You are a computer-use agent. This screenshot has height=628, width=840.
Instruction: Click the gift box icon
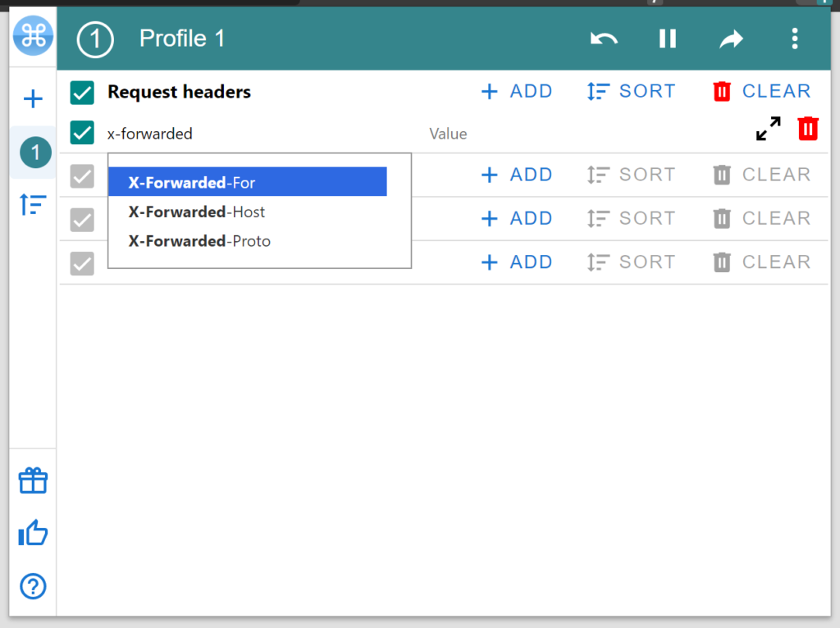(x=33, y=481)
